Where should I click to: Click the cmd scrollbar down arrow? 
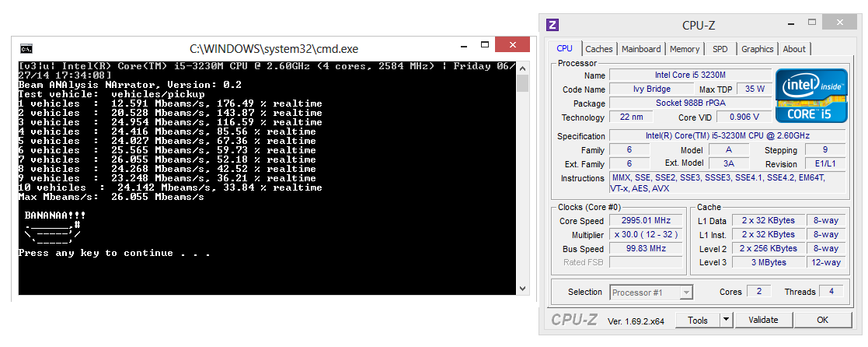(522, 288)
